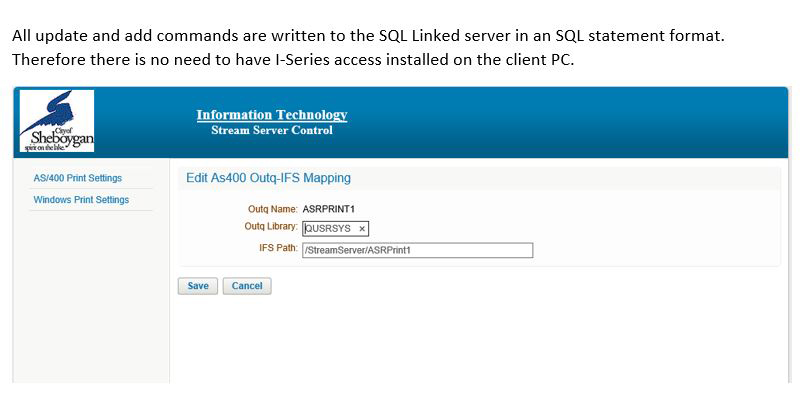The width and height of the screenshot is (800, 394).
Task: Select the Edit As400 Outq-IFS Mapping title
Action: (268, 178)
